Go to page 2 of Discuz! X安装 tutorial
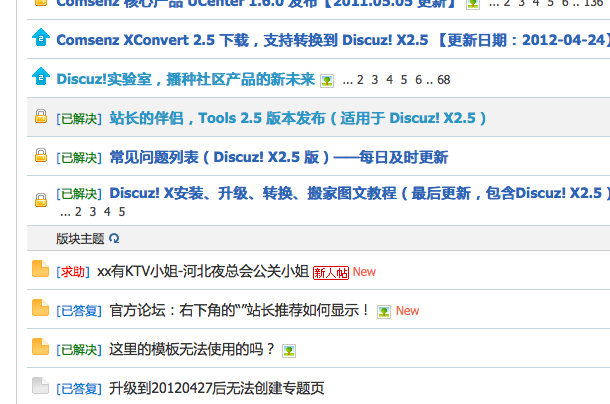 [x=78, y=212]
